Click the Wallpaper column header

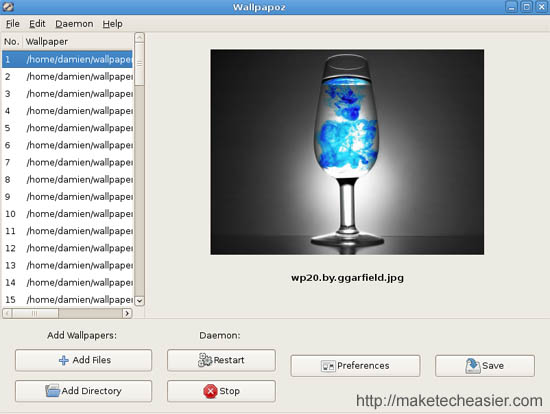tap(79, 42)
